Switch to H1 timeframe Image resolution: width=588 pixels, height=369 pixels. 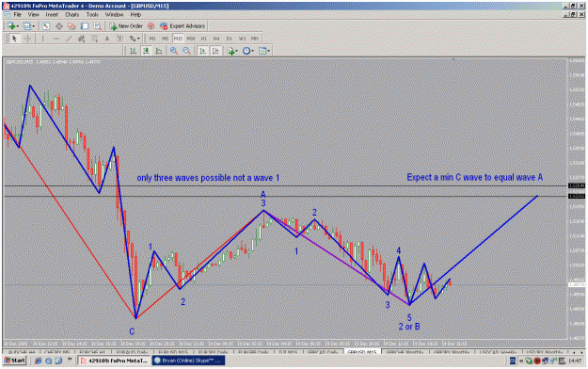(203, 39)
